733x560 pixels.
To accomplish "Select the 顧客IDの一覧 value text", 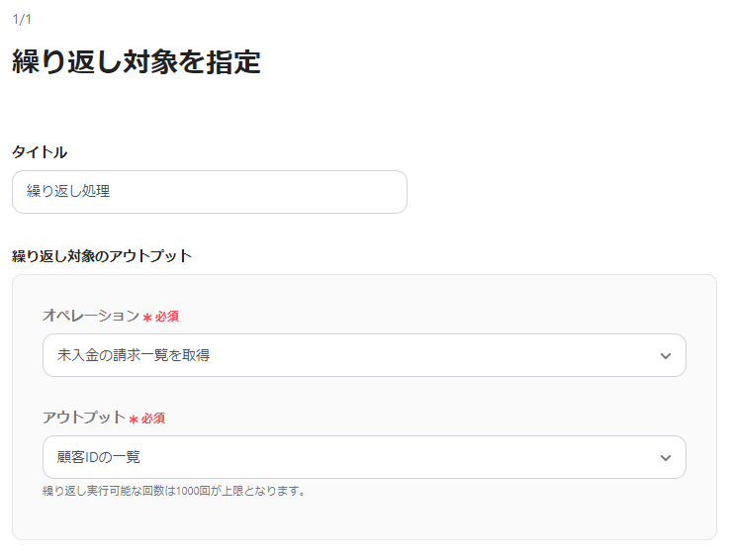I will [x=99, y=457].
